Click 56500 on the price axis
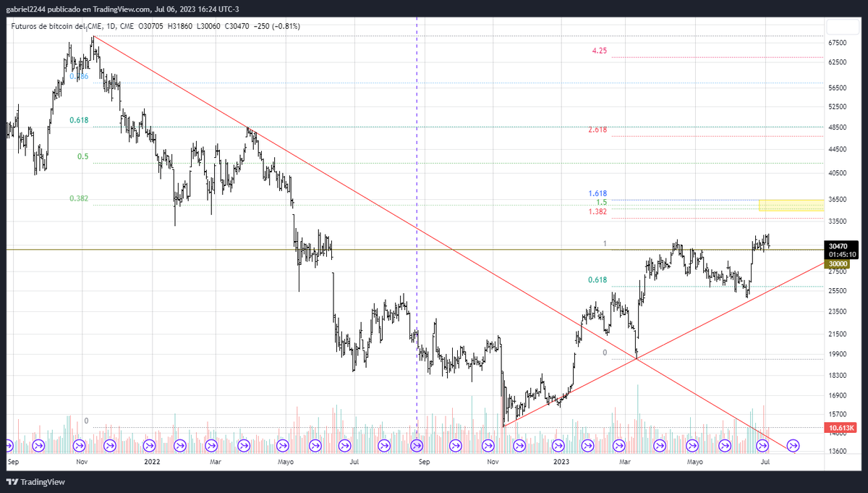The height and width of the screenshot is (493, 868). (839, 88)
